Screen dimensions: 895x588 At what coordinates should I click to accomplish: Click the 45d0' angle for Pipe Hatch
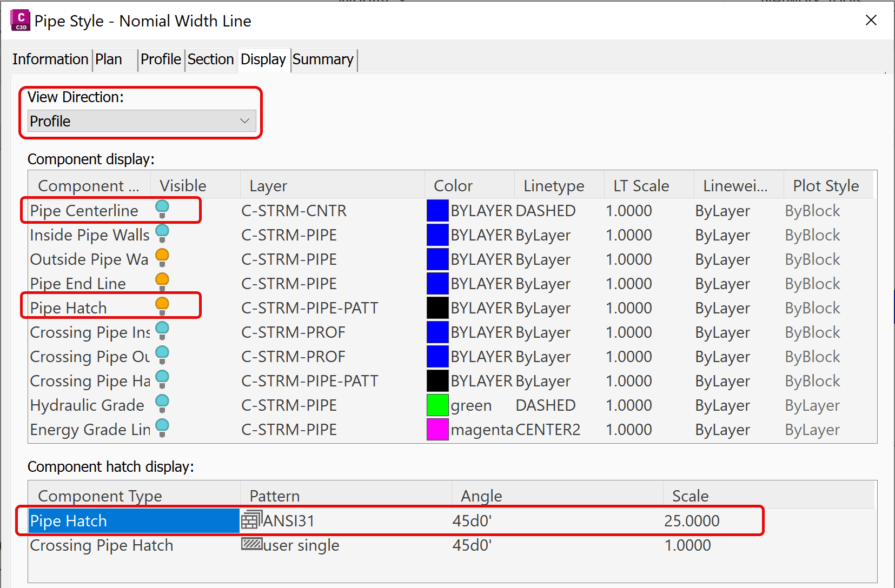pos(472,520)
